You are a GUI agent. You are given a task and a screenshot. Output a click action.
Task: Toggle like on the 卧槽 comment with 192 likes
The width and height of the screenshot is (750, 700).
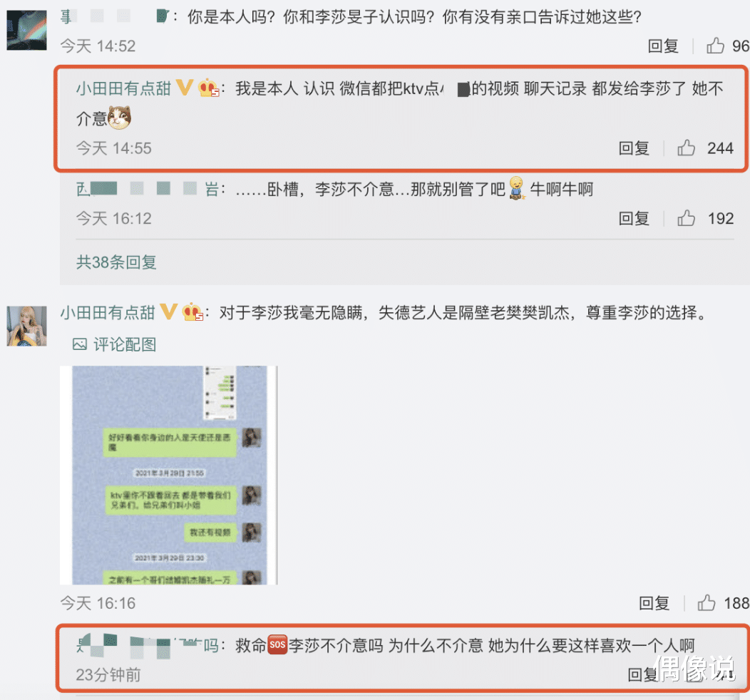[686, 218]
